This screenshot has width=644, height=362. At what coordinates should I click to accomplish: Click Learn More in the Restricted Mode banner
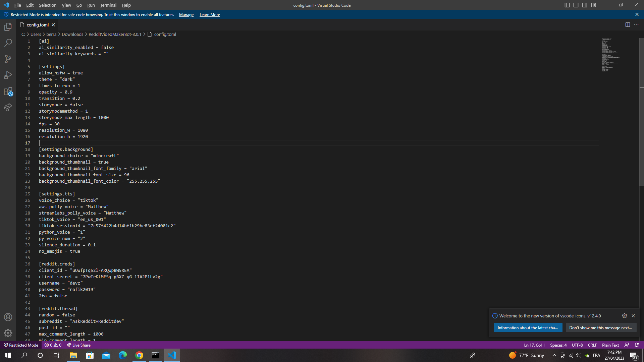[210, 14]
